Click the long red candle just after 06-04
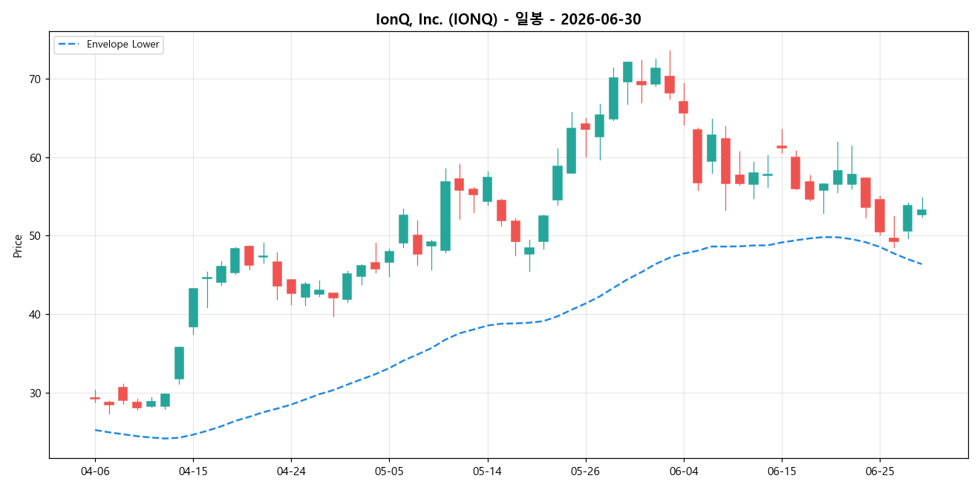This screenshot has width=980, height=490. (x=697, y=156)
